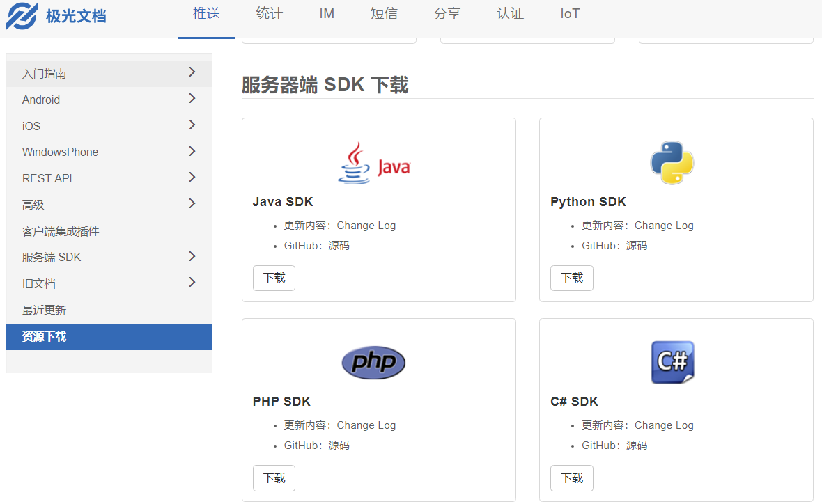The image size is (822, 504).
Task: Expand the 高级 sidebar chevron
Action: (192, 203)
